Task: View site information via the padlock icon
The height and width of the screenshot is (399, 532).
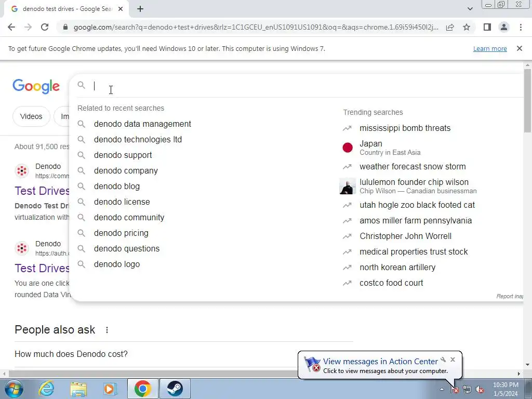Action: (x=65, y=27)
